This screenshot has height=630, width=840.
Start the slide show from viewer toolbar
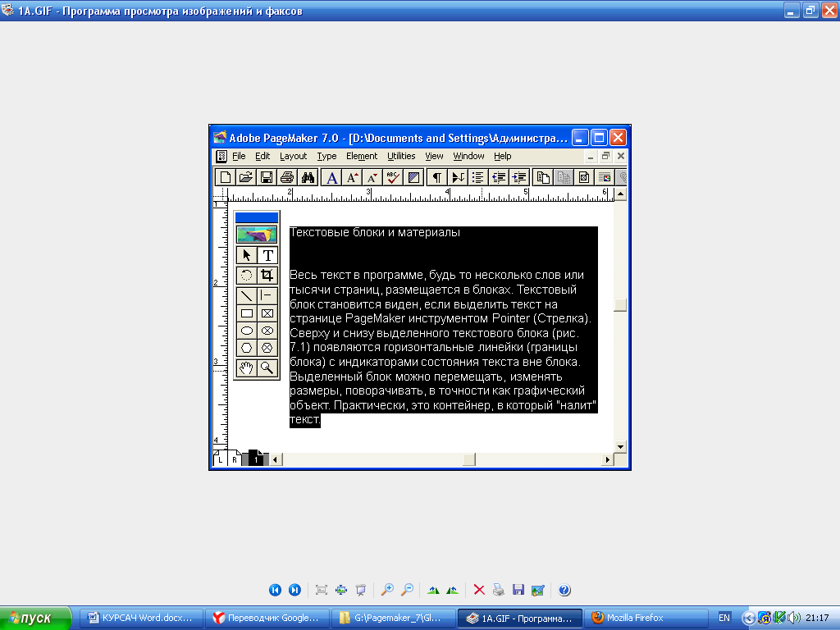(x=361, y=590)
